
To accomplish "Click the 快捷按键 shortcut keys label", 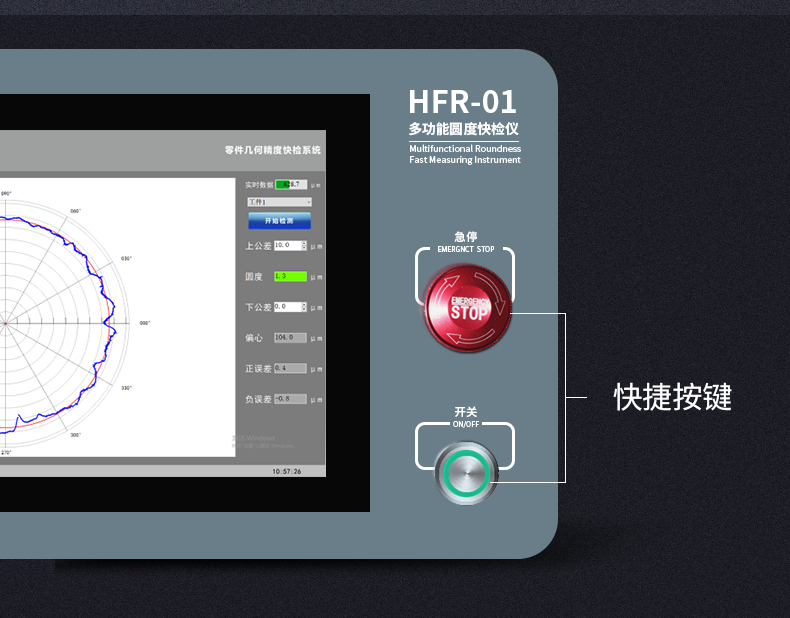I will point(672,398).
